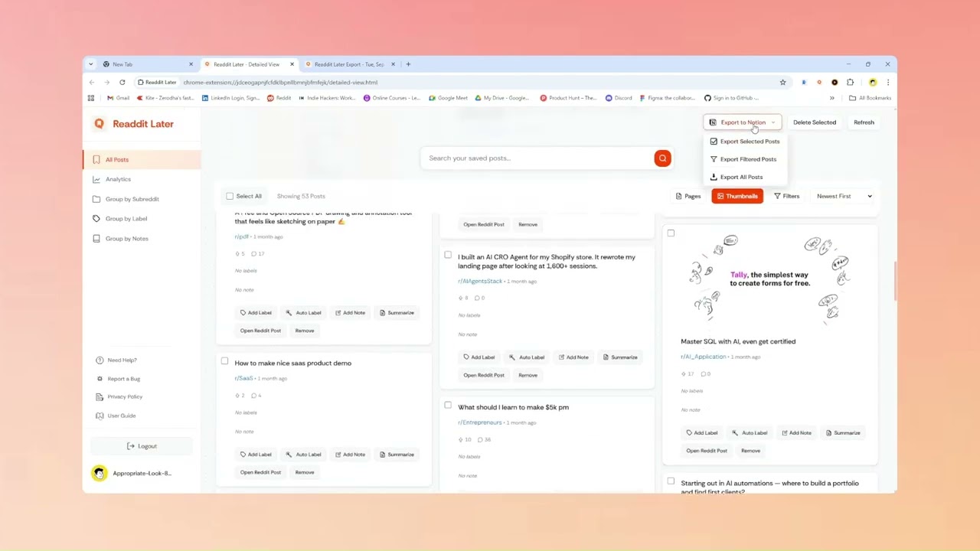
Task: Click the Export to Notion dropdown button
Action: tap(742, 122)
